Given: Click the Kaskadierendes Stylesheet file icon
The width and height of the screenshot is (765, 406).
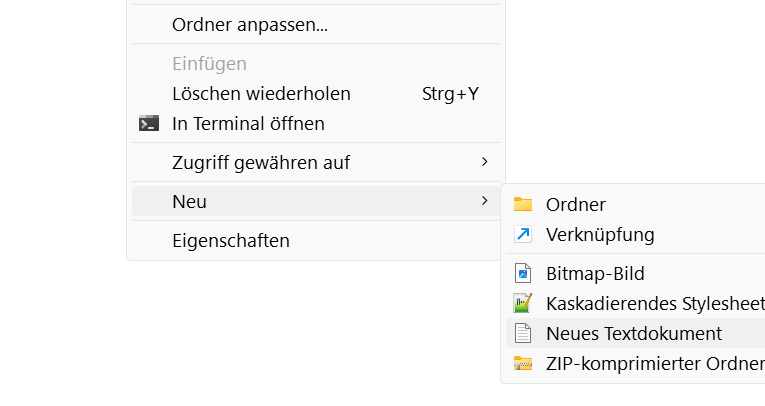Looking at the screenshot, I should pyautogui.click(x=523, y=304).
